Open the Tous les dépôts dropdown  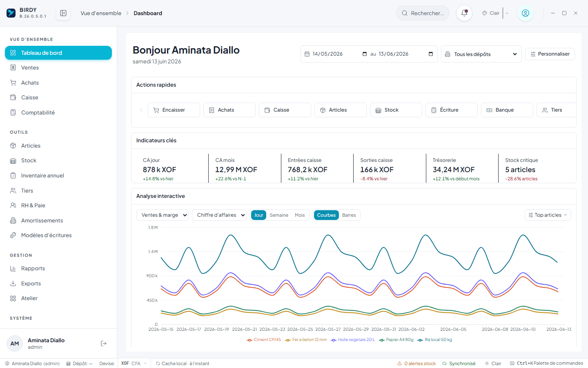pyautogui.click(x=481, y=54)
